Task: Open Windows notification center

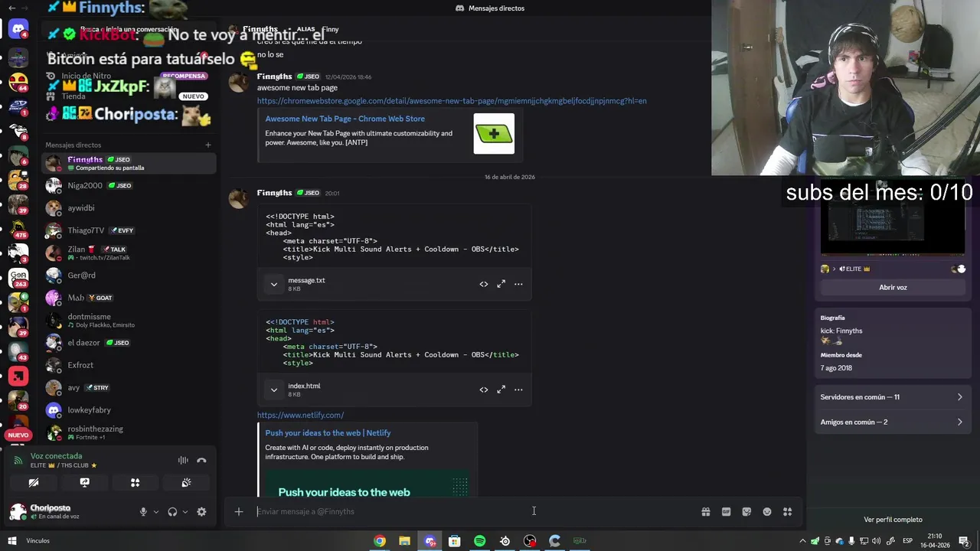Action: click(x=964, y=541)
